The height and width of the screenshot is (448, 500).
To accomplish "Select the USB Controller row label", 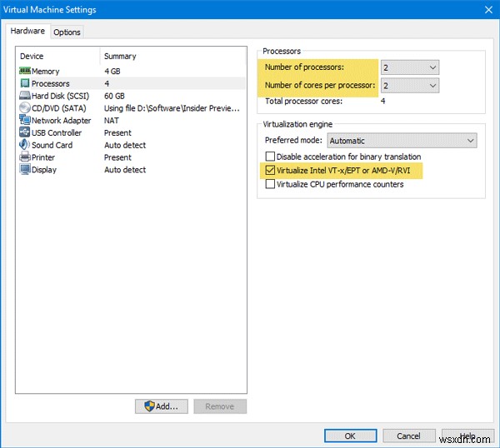I will coord(57,132).
